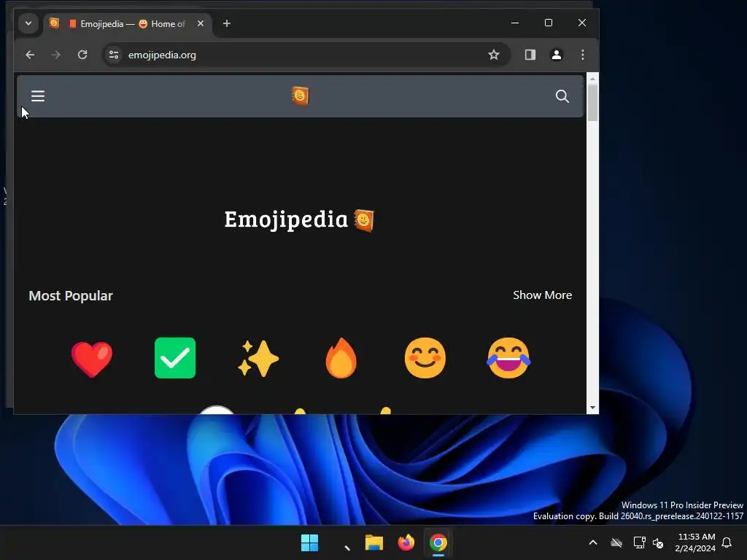The image size is (747, 560).
Task: Select the sparkles emoji
Action: click(258, 359)
